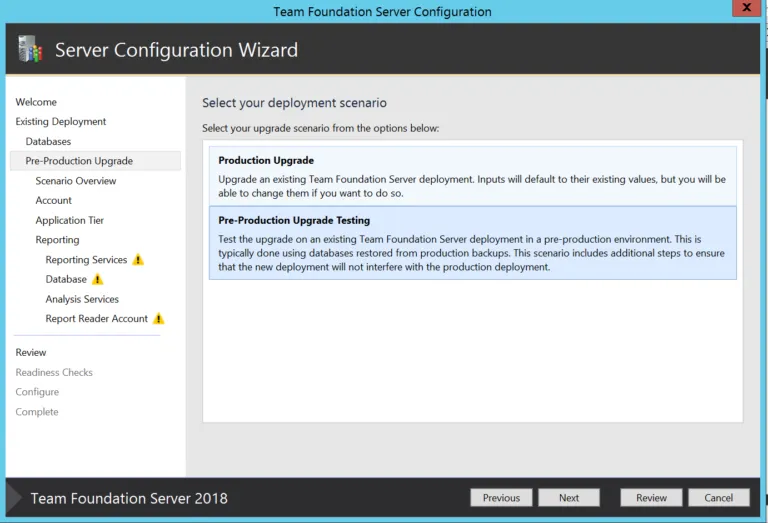This screenshot has height=523, width=768.
Task: Go to the Welcome step
Action: coord(36,102)
